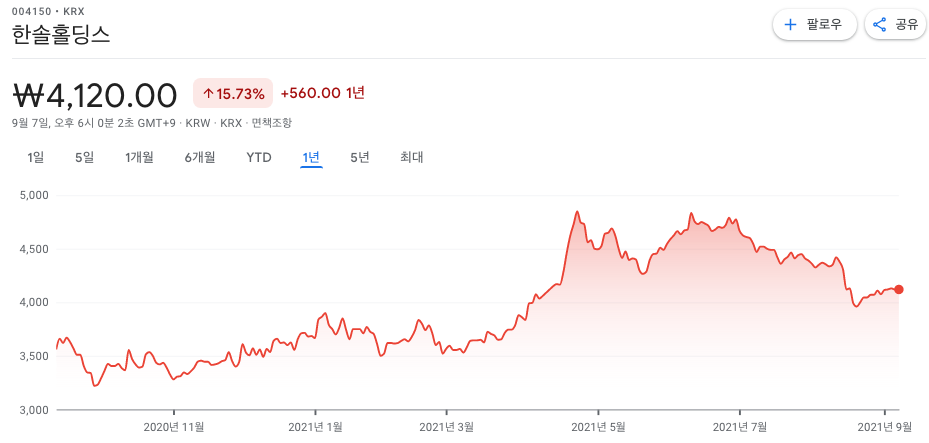The image size is (929, 443).
Task: Click the ₩4,120.00 price value
Action: [x=95, y=95]
